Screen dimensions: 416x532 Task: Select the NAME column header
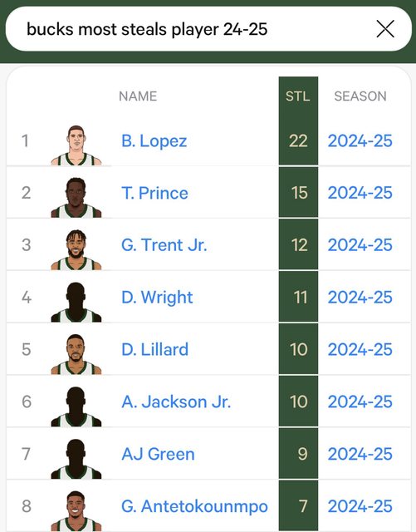(x=138, y=96)
